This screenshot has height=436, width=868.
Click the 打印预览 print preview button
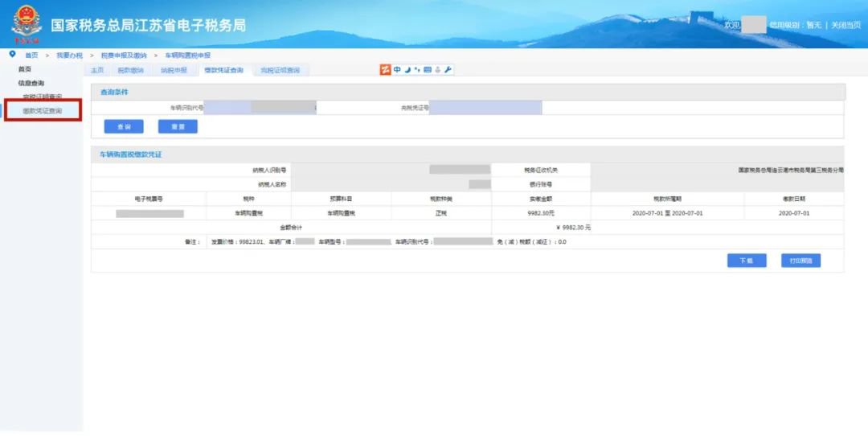coord(800,261)
